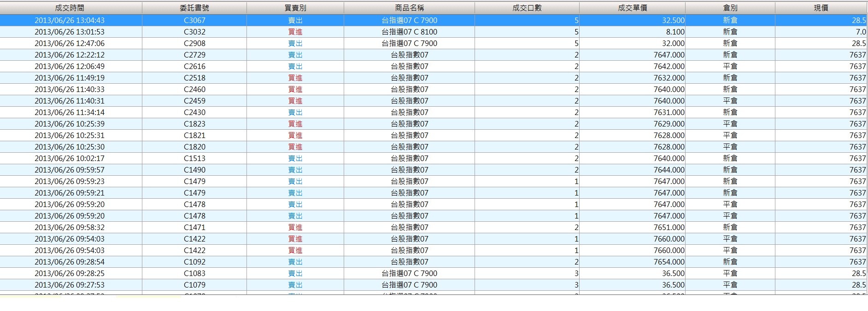Select order number C1079

click(194, 285)
